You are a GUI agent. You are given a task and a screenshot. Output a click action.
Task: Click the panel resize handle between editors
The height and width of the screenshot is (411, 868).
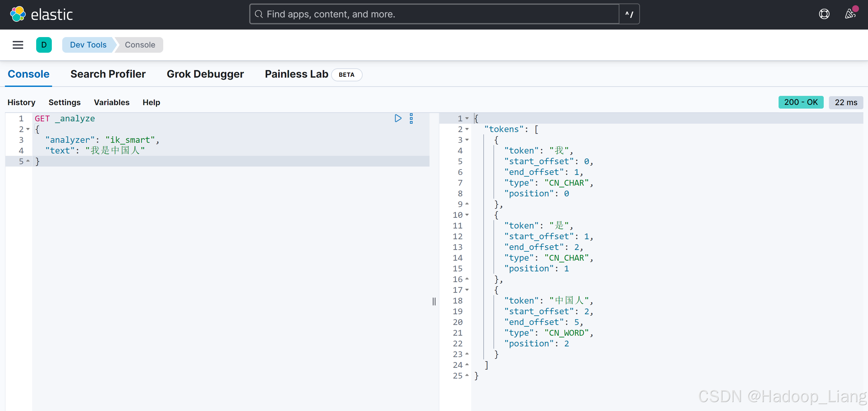(x=434, y=301)
